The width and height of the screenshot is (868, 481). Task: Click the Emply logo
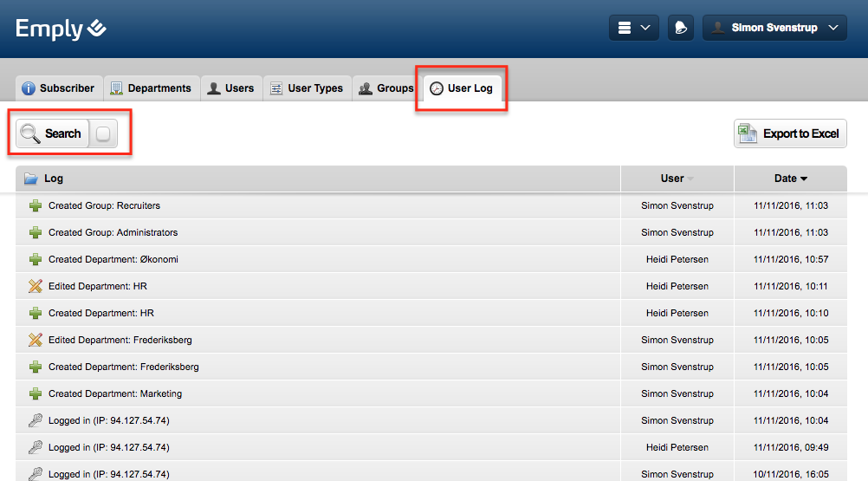click(x=61, y=29)
